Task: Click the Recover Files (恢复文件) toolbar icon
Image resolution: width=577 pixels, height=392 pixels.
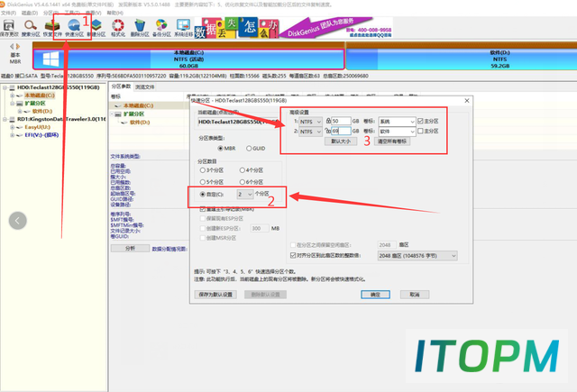Action: (x=52, y=28)
